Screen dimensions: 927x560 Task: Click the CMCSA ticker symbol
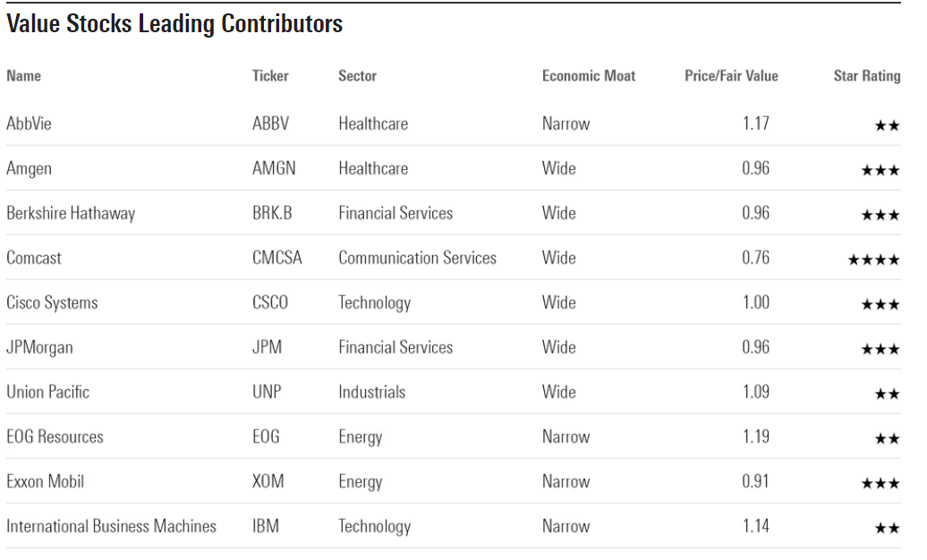(x=277, y=258)
